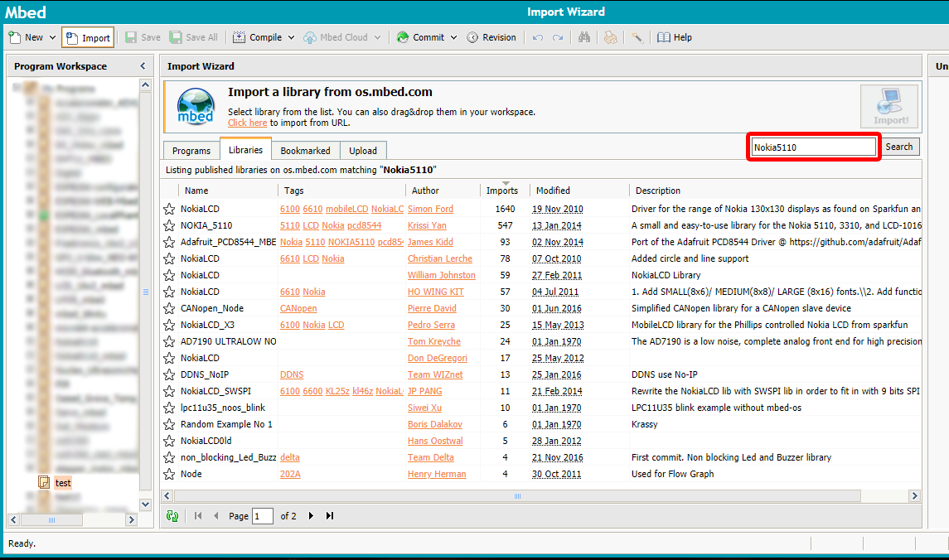Click the Import toolbar button
This screenshot has height=560, width=949.
point(88,37)
